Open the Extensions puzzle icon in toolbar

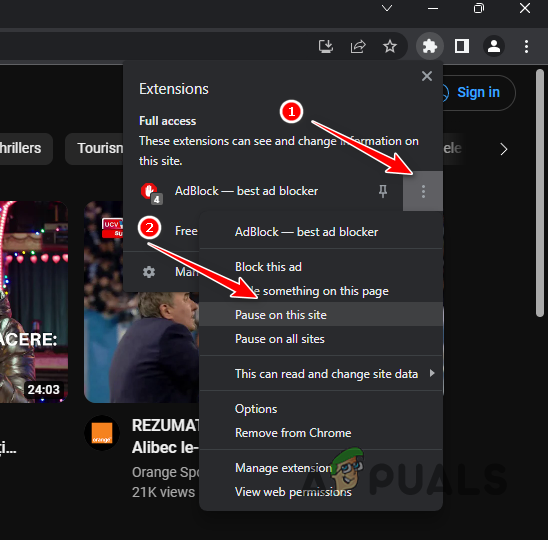click(x=430, y=46)
